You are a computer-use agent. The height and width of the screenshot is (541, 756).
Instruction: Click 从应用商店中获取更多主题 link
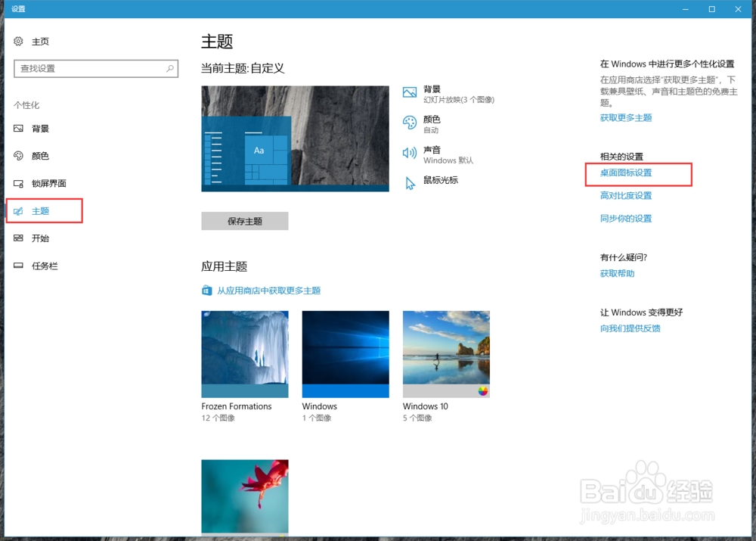[x=268, y=291]
